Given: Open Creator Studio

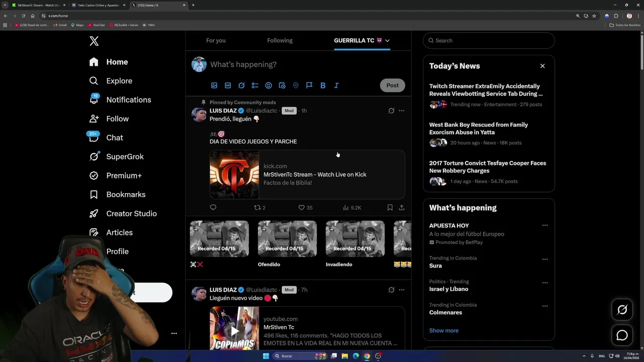Looking at the screenshot, I should [123, 214].
